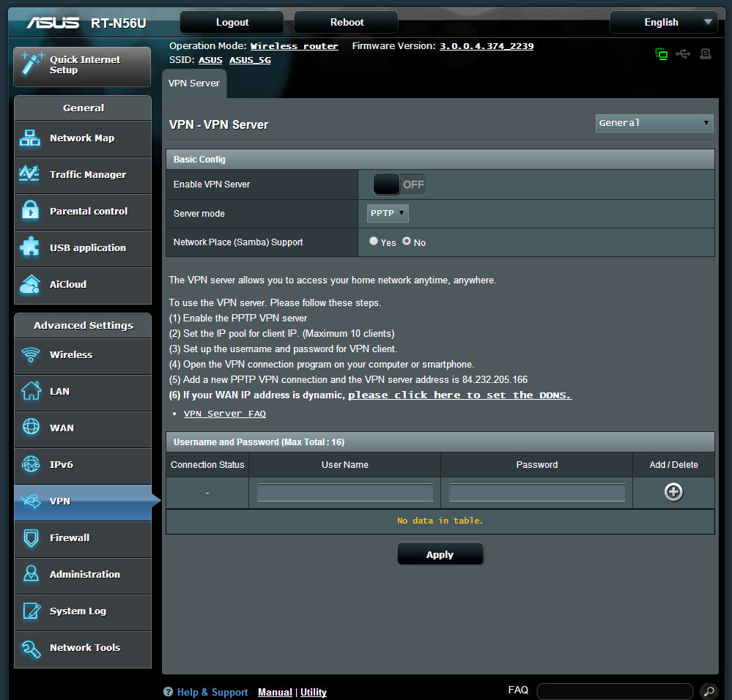Open the Server mode PPTP dropdown

point(388,213)
